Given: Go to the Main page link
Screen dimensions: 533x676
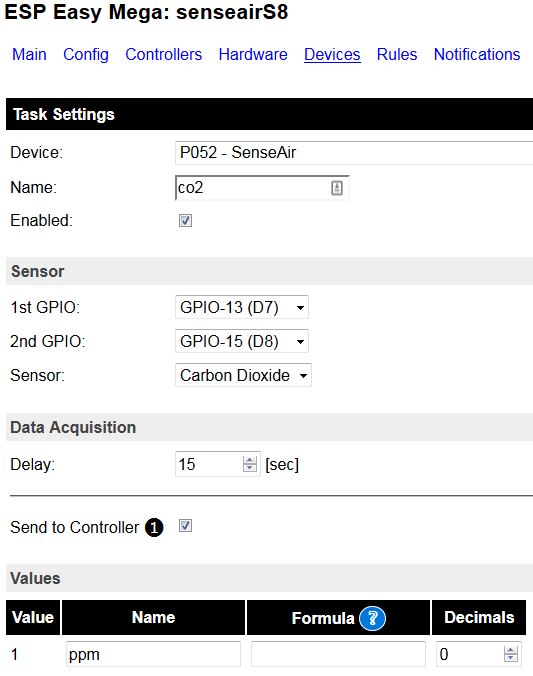Looking at the screenshot, I should pyautogui.click(x=29, y=55).
